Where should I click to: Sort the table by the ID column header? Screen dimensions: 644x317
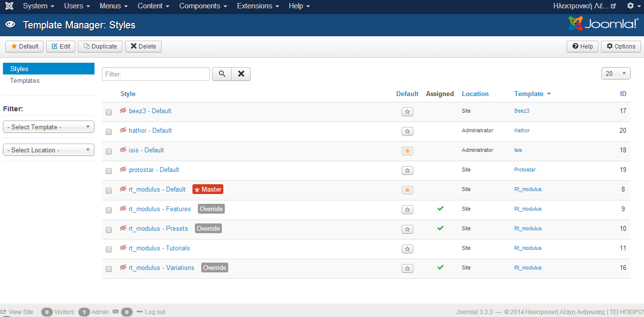tap(623, 94)
